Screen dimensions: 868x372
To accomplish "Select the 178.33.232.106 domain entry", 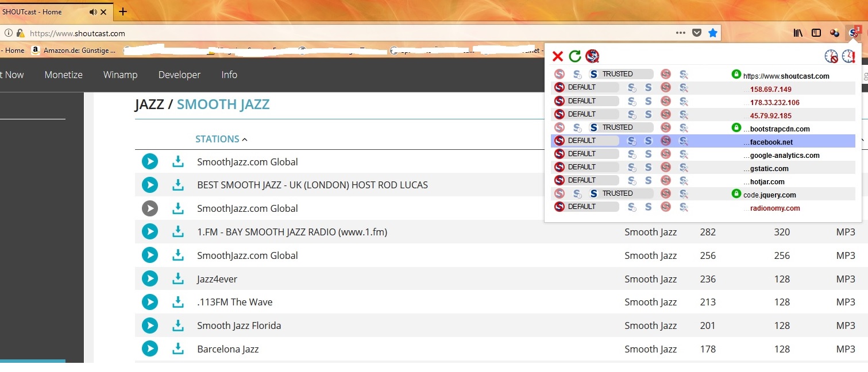I will tap(774, 102).
